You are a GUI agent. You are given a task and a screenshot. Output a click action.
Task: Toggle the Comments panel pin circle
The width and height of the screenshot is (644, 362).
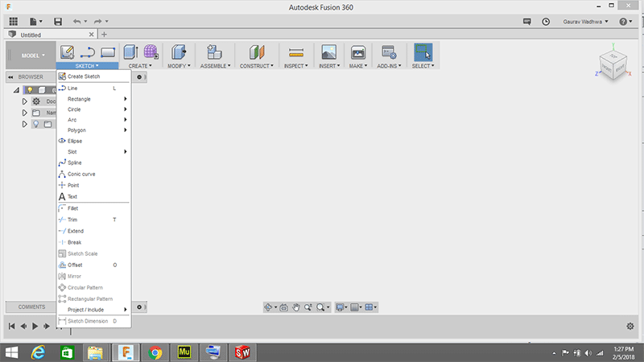139,307
